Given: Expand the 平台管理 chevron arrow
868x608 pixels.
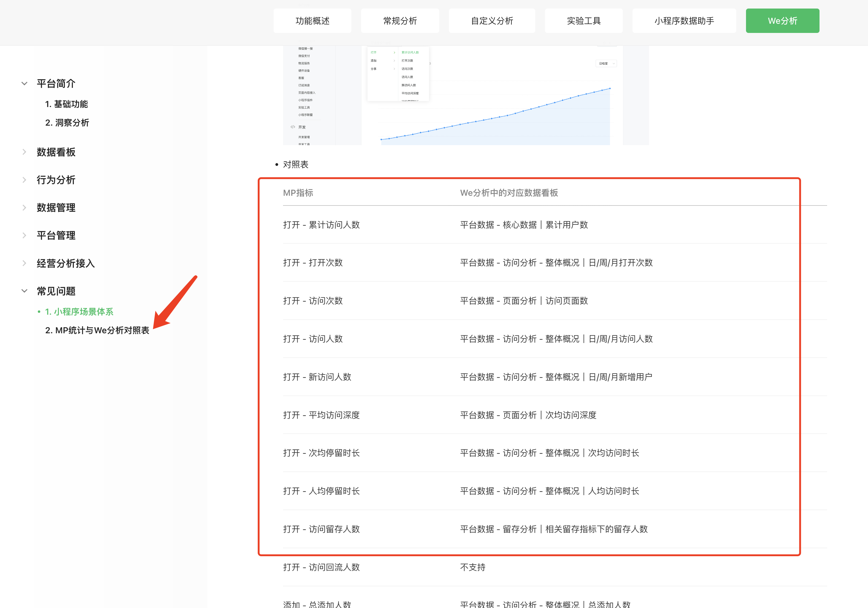Looking at the screenshot, I should [24, 235].
